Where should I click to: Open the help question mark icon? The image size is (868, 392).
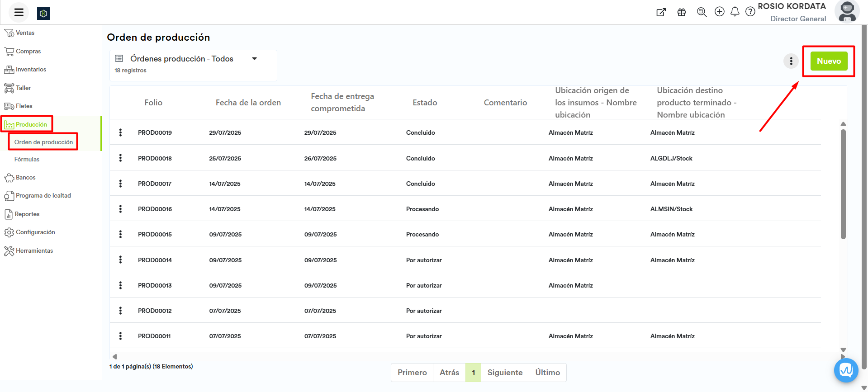coord(750,12)
